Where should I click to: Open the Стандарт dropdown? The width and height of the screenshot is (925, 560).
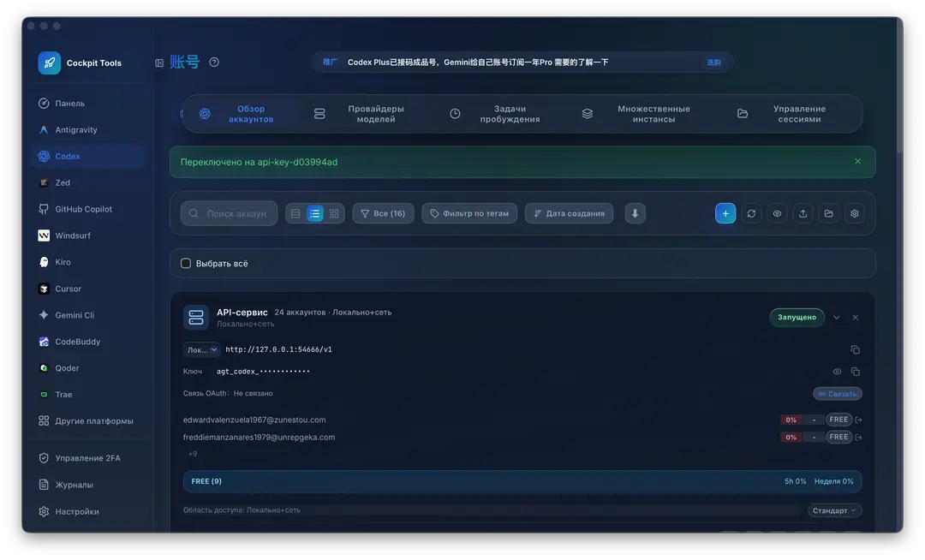(x=834, y=510)
